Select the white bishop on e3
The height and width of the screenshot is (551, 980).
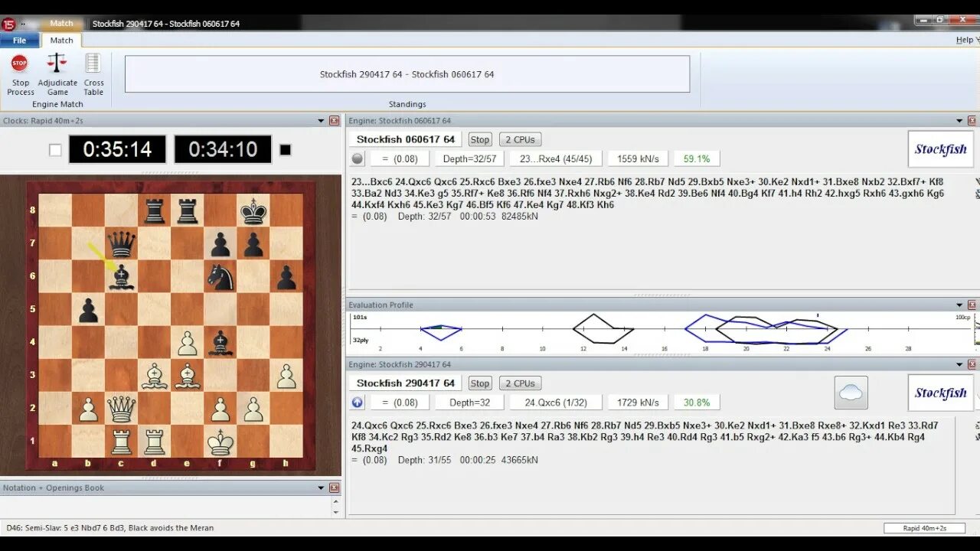pyautogui.click(x=188, y=376)
